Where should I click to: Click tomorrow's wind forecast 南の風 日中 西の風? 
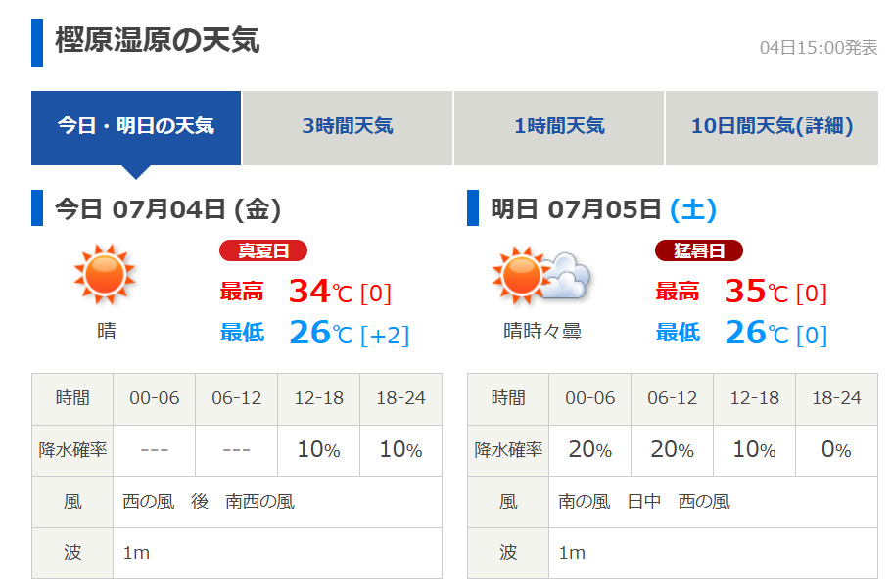click(644, 502)
